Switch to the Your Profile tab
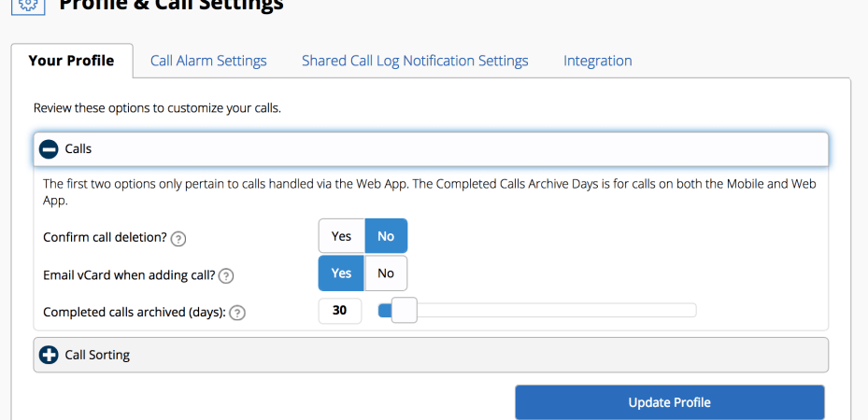Image resolution: width=868 pixels, height=420 pixels. pos(71,61)
